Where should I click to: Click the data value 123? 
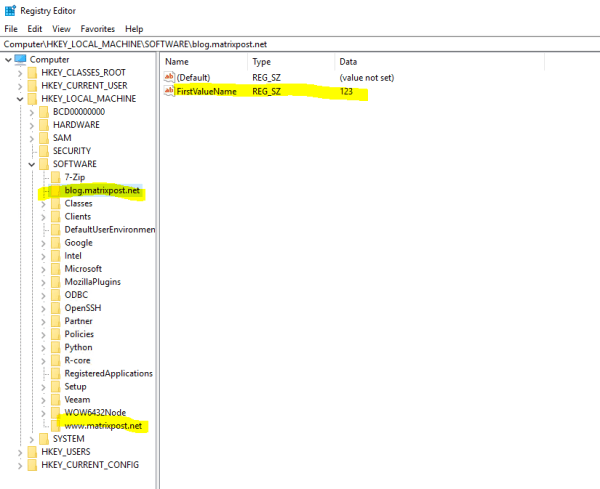click(346, 91)
